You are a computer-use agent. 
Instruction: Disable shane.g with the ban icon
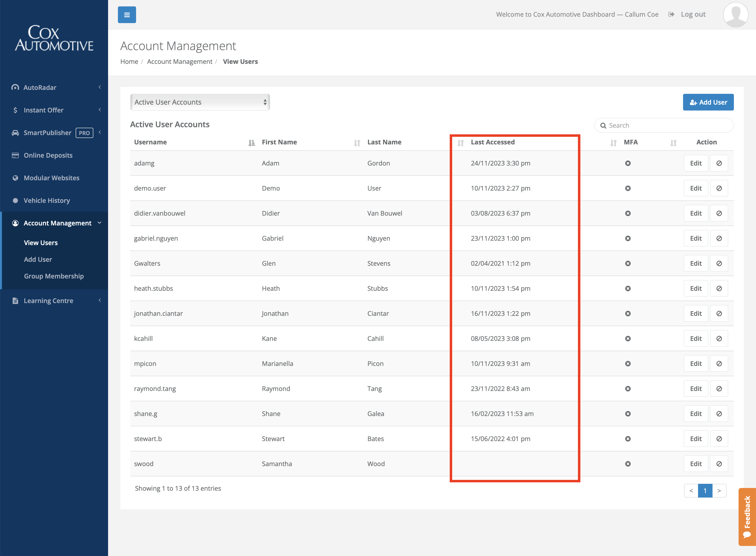coord(719,414)
